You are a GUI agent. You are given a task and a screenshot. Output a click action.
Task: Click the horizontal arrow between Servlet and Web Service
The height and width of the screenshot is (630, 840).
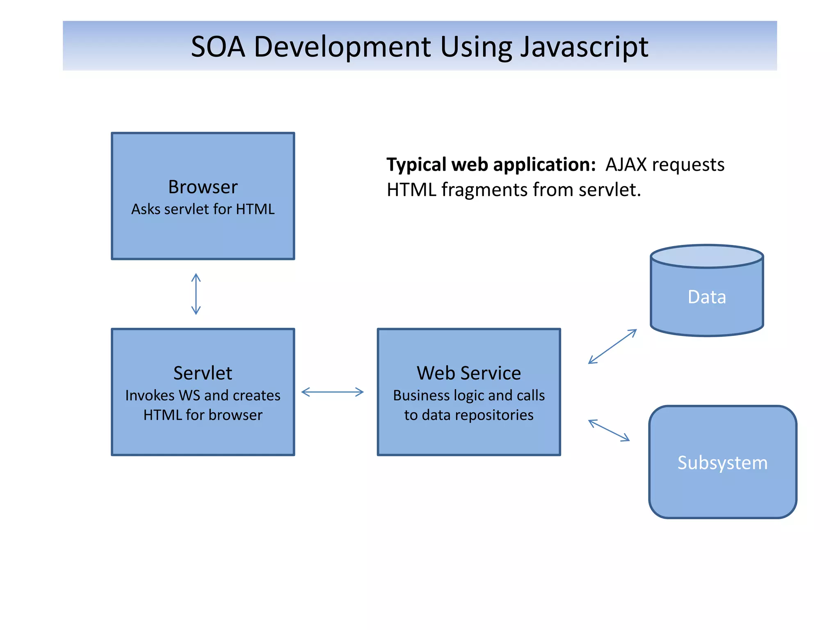pyautogui.click(x=333, y=392)
